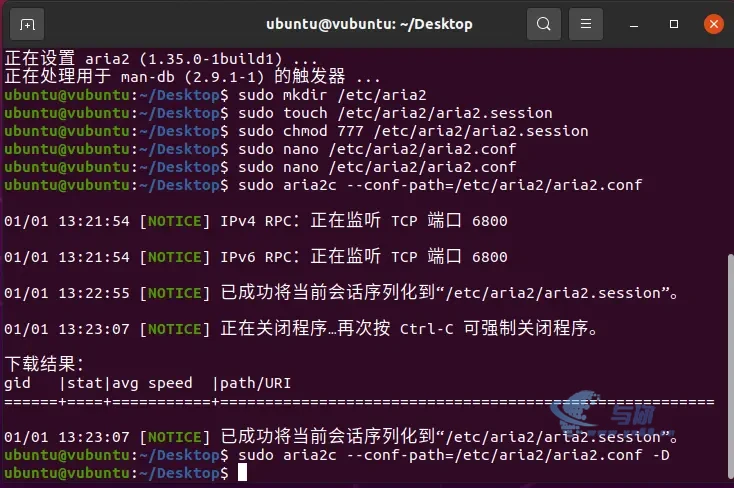Open a new terminal tab
Image resolution: width=734 pixels, height=488 pixels.
click(x=27, y=24)
